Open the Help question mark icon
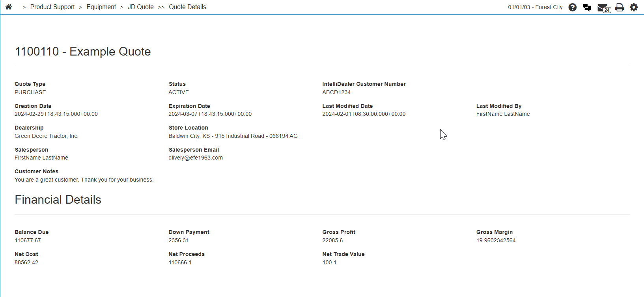Viewport: 644px width, 297px height. point(572,7)
